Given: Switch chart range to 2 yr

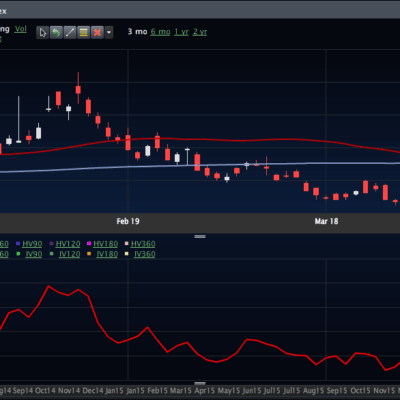Looking at the screenshot, I should [200, 32].
